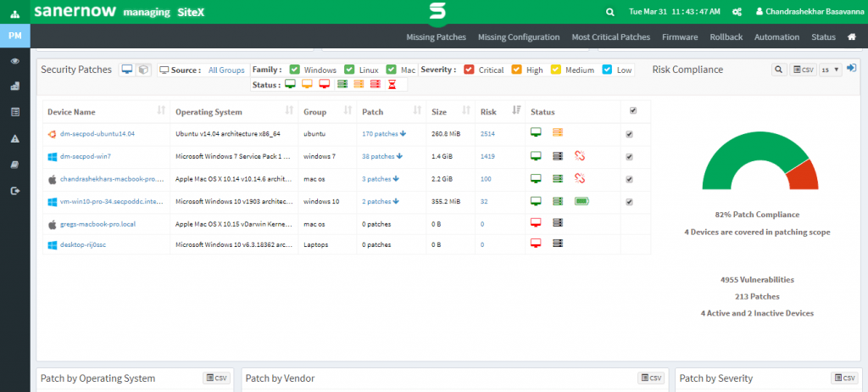The height and width of the screenshot is (392, 868).
Task: Filter by green server status icon
Action: 342,84
